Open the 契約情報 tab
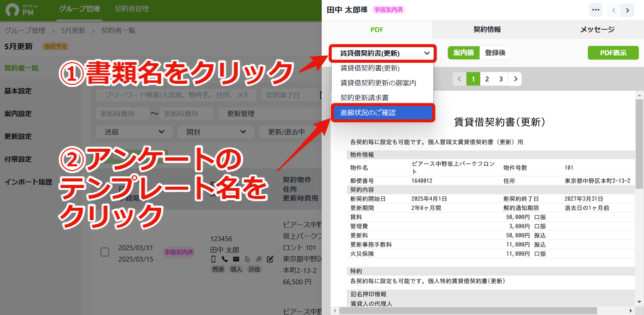This screenshot has width=644, height=315. pyautogui.click(x=487, y=30)
